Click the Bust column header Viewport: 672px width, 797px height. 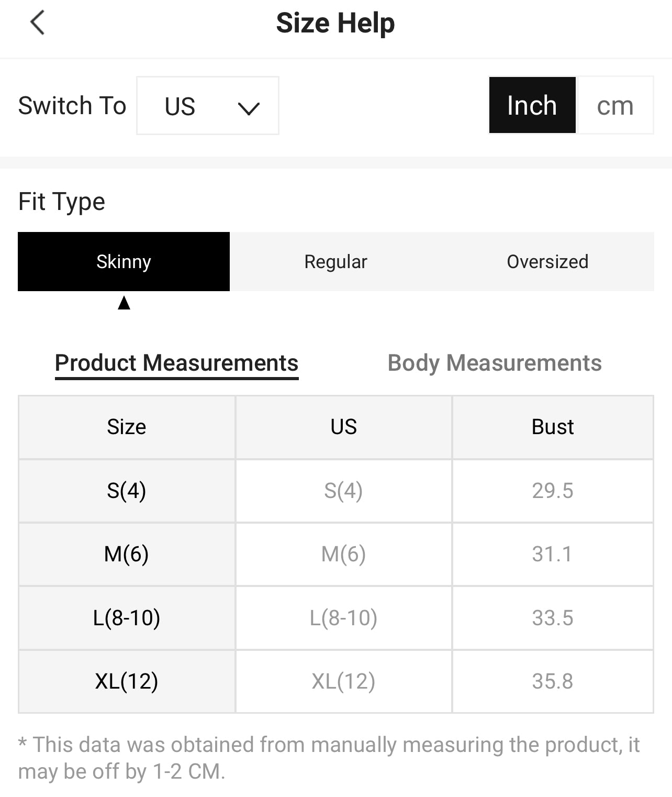[x=553, y=427]
